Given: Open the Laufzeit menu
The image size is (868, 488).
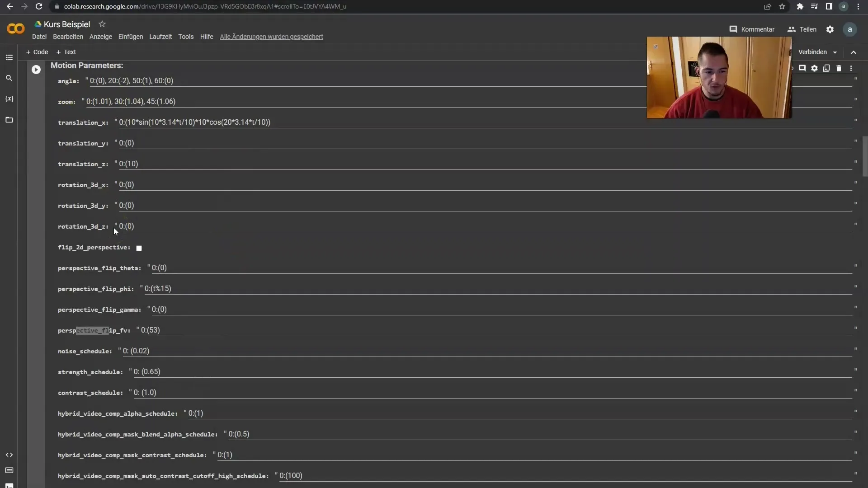Looking at the screenshot, I should coord(160,36).
